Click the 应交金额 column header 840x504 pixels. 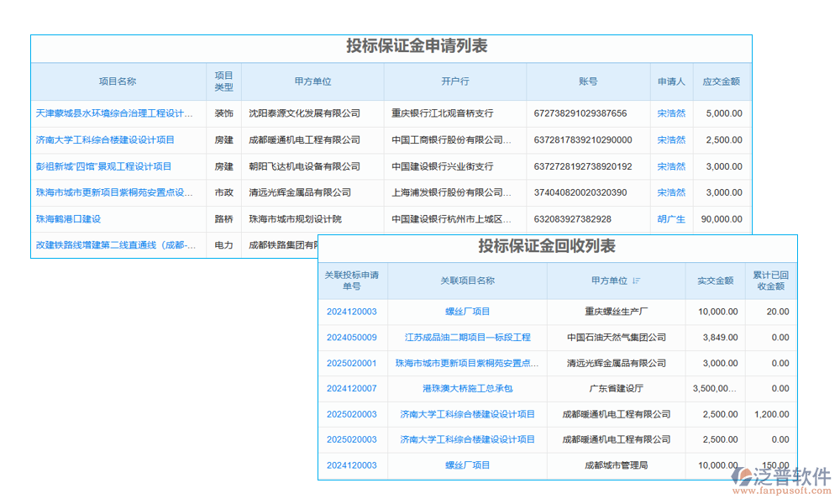coord(721,81)
